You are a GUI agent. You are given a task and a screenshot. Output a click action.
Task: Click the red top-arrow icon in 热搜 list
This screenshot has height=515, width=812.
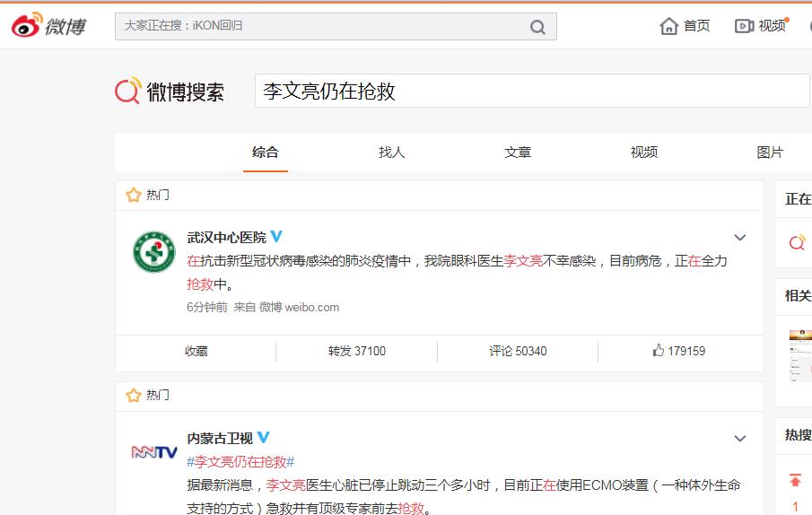pos(795,480)
